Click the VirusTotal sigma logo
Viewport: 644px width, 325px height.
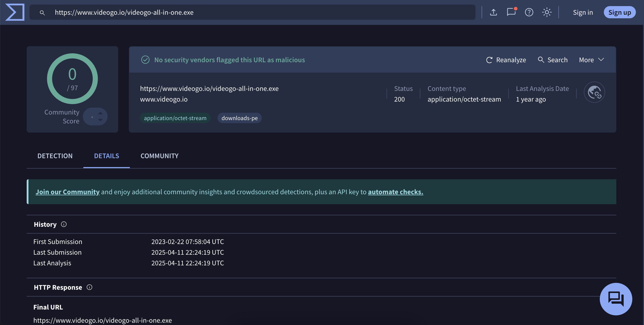point(15,12)
